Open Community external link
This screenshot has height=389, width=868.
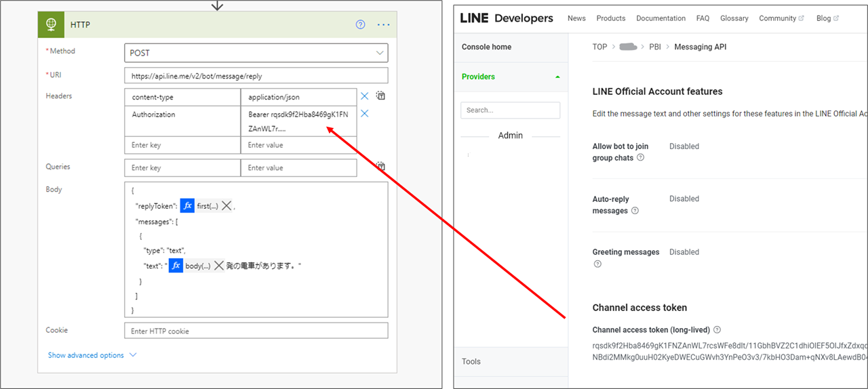781,18
